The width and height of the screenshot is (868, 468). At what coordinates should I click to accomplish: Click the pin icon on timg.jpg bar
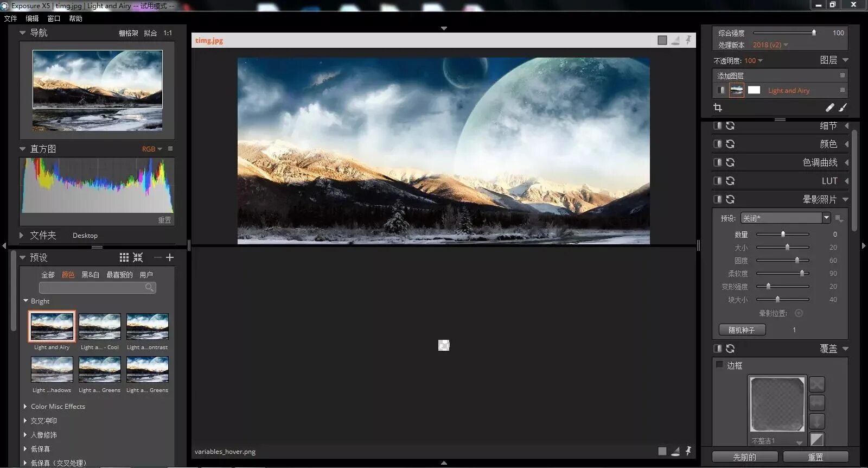688,40
